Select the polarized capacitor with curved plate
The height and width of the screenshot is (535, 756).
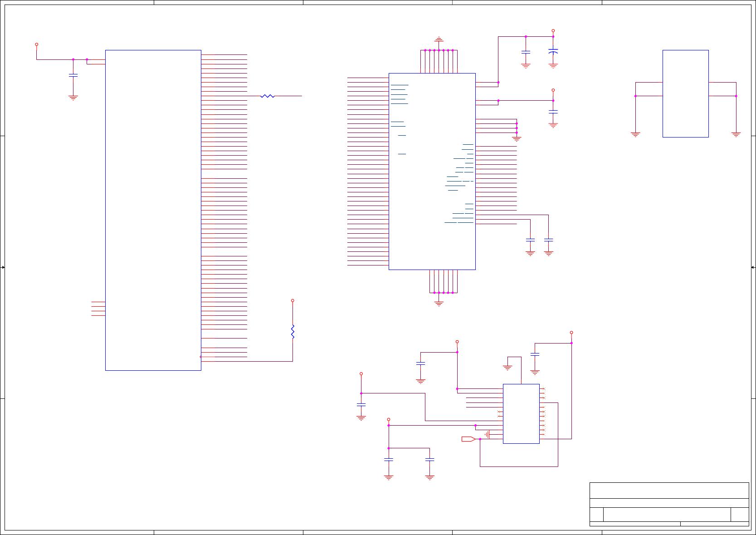click(x=553, y=51)
